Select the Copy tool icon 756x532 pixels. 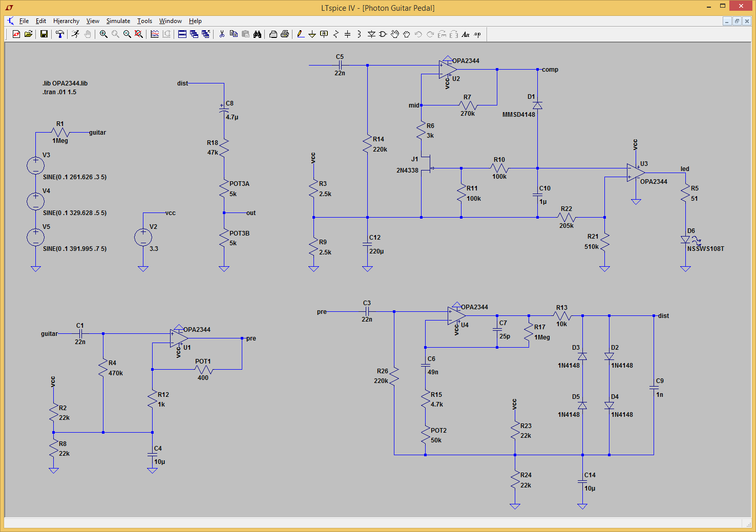click(234, 34)
